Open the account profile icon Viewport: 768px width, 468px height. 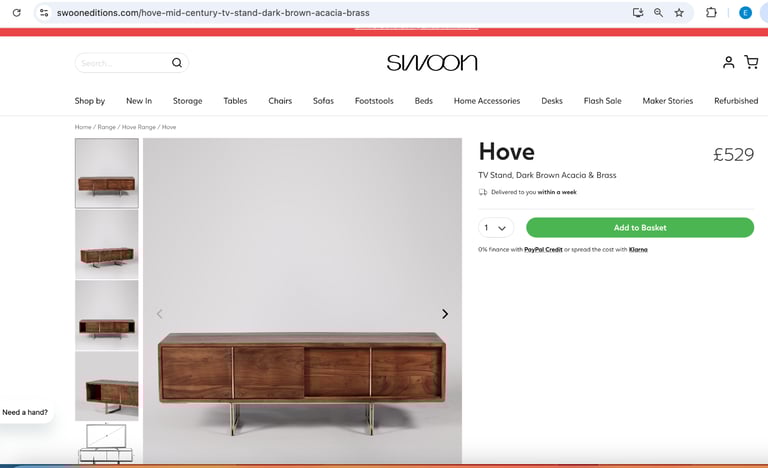[x=728, y=62]
